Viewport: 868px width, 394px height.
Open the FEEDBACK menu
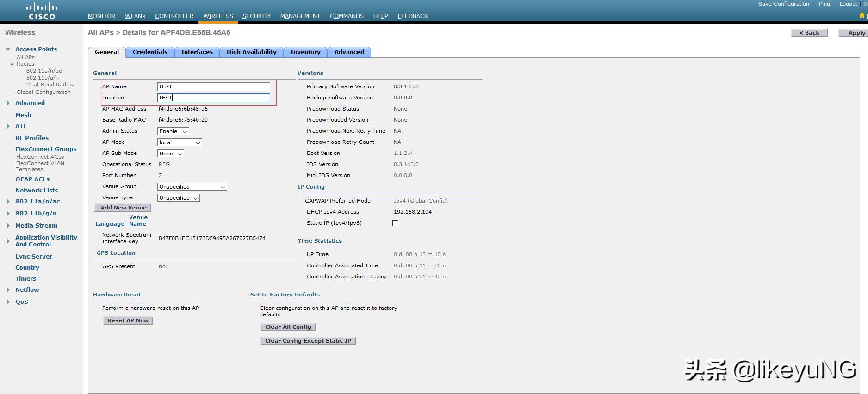413,16
